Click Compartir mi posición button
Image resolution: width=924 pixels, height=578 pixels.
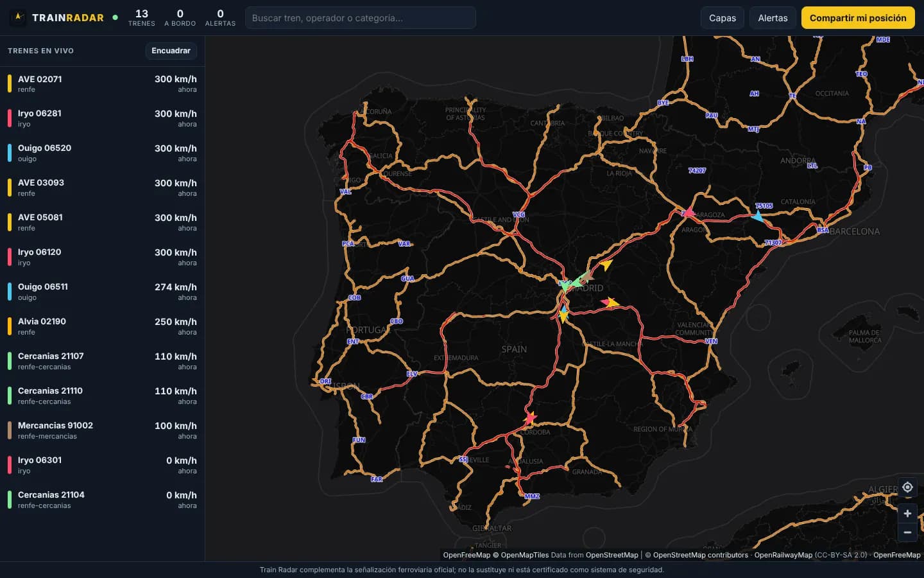858,18
